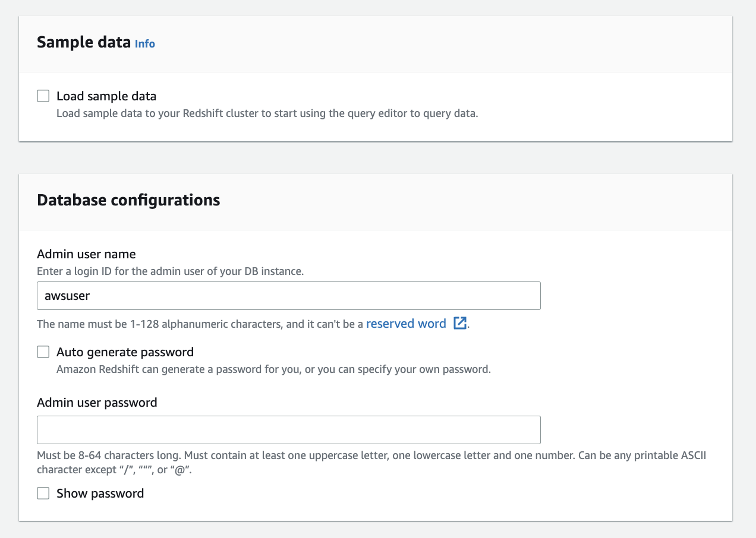This screenshot has height=538, width=756.
Task: Click the Database configurations section heading
Action: pyautogui.click(x=128, y=200)
